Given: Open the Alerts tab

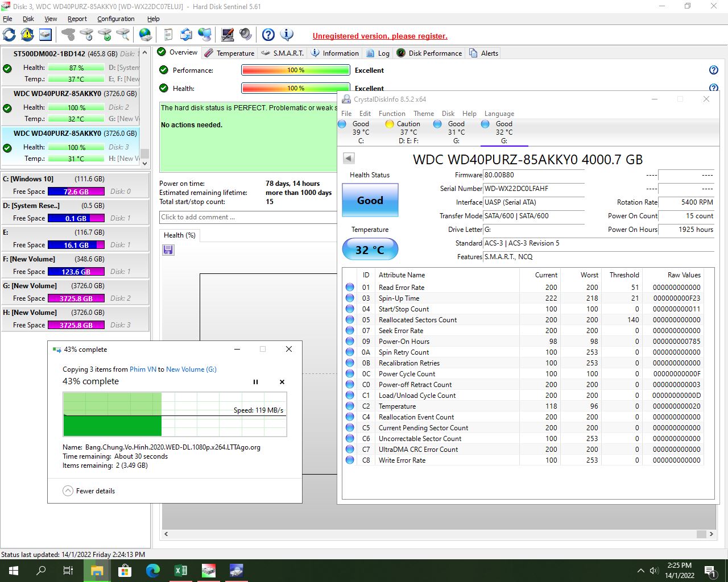Looking at the screenshot, I should click(x=484, y=53).
